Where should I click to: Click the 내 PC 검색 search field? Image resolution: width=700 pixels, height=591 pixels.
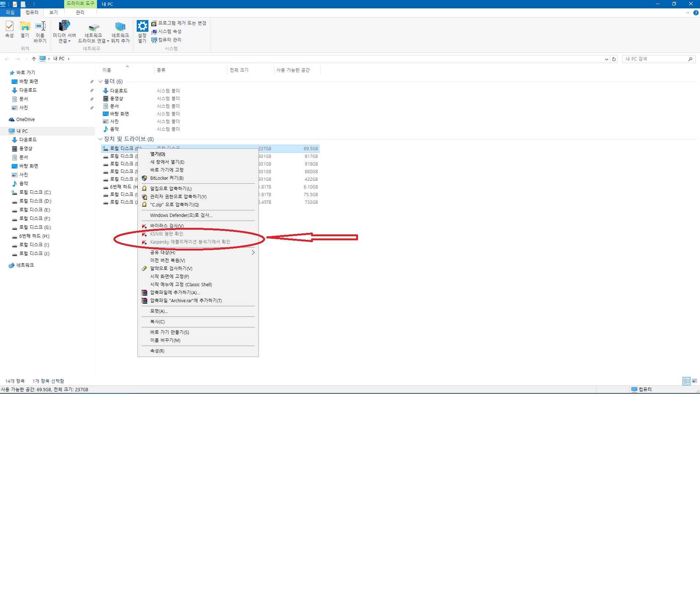[x=655, y=59]
